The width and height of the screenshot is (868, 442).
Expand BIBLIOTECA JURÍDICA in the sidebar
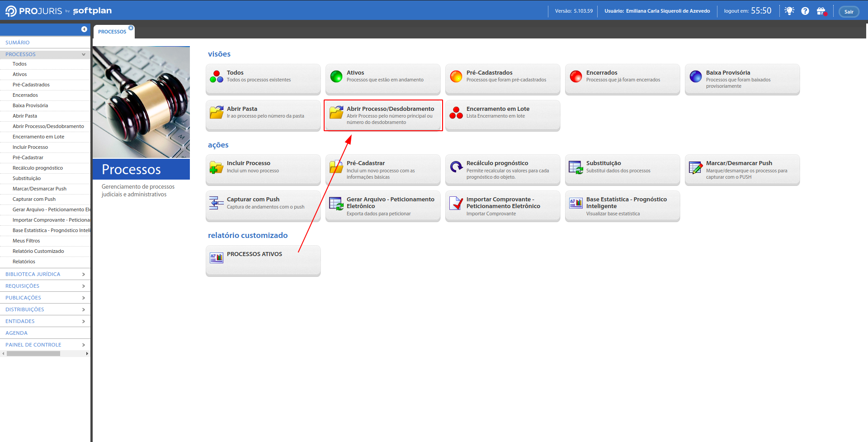tap(84, 274)
